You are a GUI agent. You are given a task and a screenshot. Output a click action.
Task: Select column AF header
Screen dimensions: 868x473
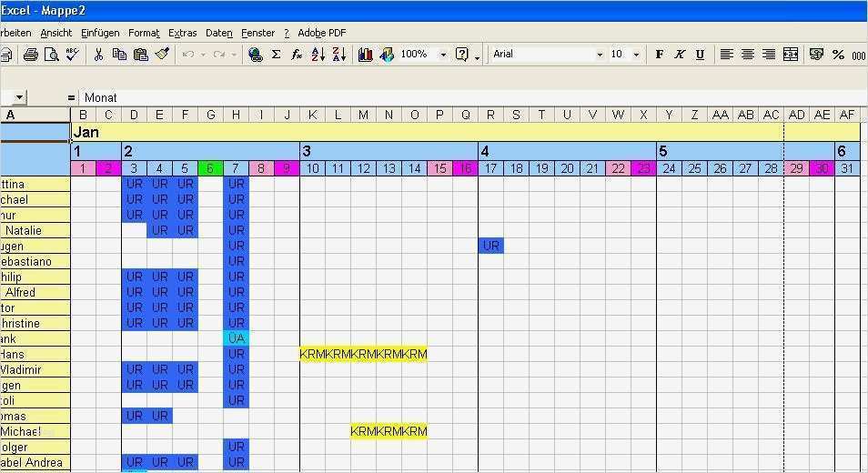[847, 116]
